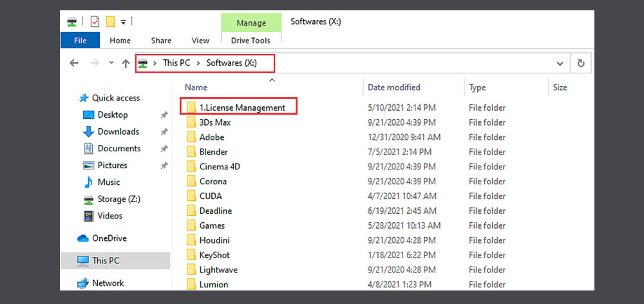Image resolution: width=644 pixels, height=304 pixels.
Task: Select OneDrive in the navigation pane
Action: click(109, 238)
